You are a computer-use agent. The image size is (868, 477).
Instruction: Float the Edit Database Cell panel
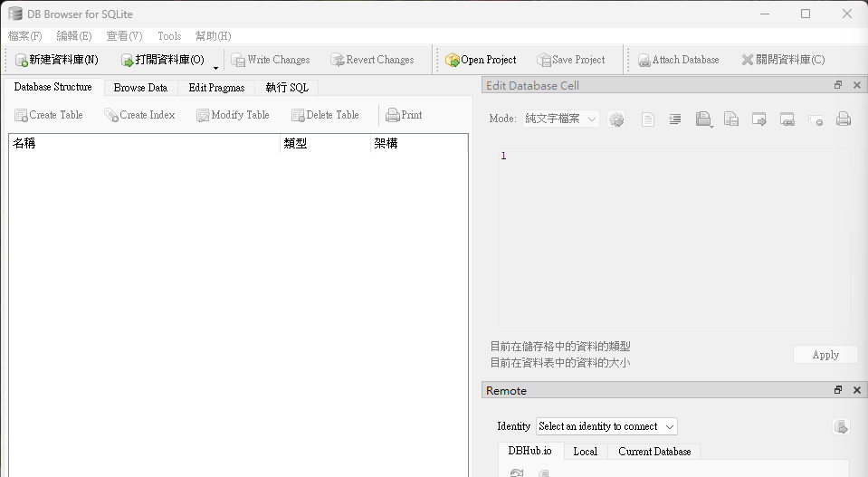[838, 85]
